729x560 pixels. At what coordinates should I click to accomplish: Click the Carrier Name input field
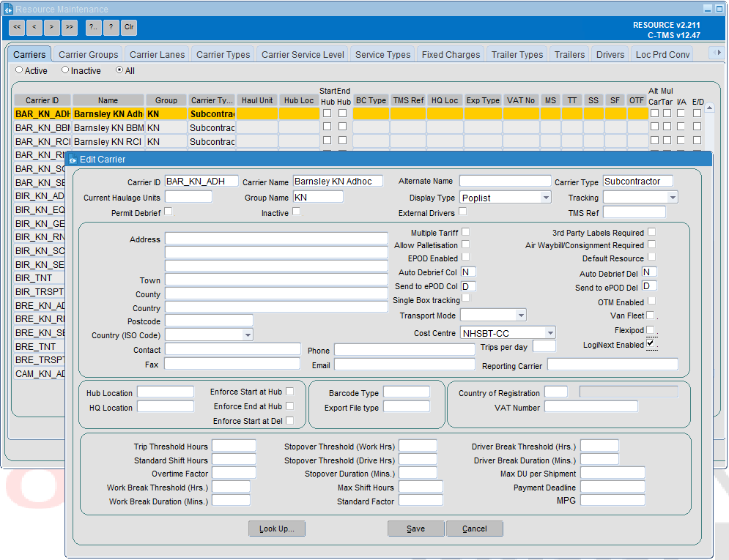pos(338,181)
